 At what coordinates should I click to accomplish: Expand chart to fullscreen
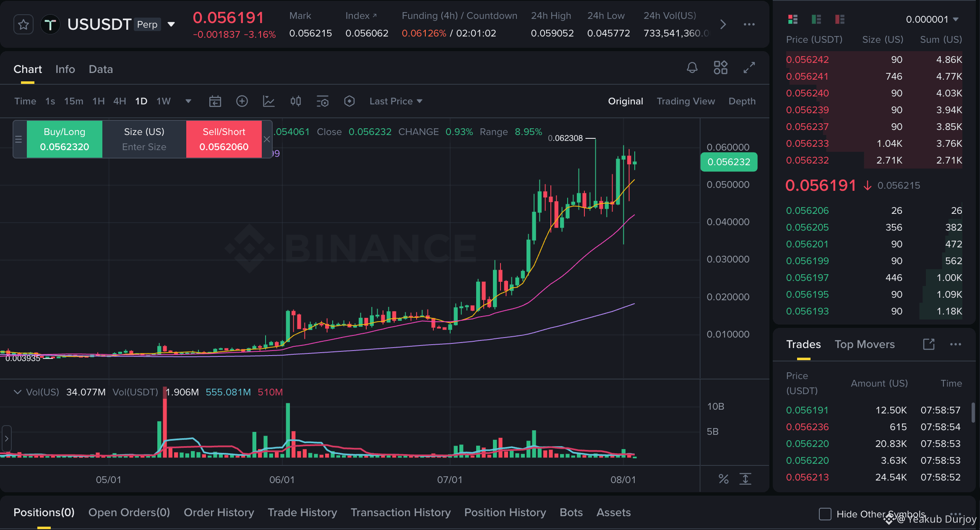click(749, 68)
